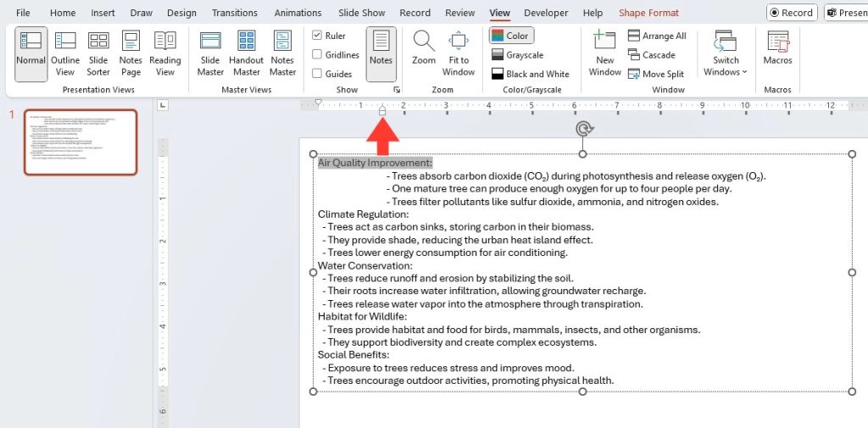Open Handout Master view
Screen dimensions: 868x428
point(247,54)
